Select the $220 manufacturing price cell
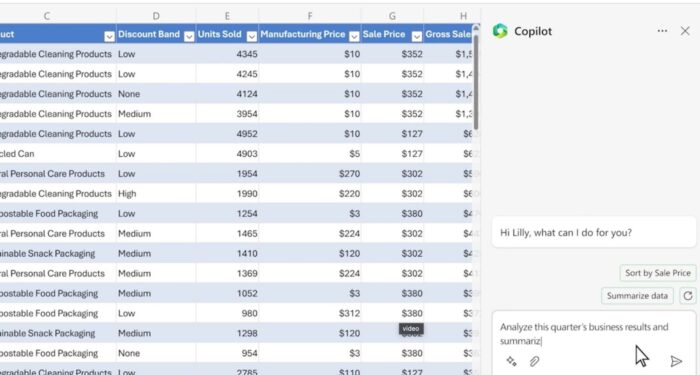700x375 pixels. click(310, 193)
